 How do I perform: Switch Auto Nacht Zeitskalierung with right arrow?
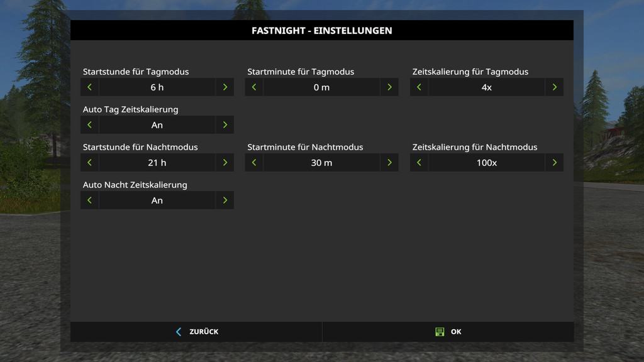pos(225,200)
